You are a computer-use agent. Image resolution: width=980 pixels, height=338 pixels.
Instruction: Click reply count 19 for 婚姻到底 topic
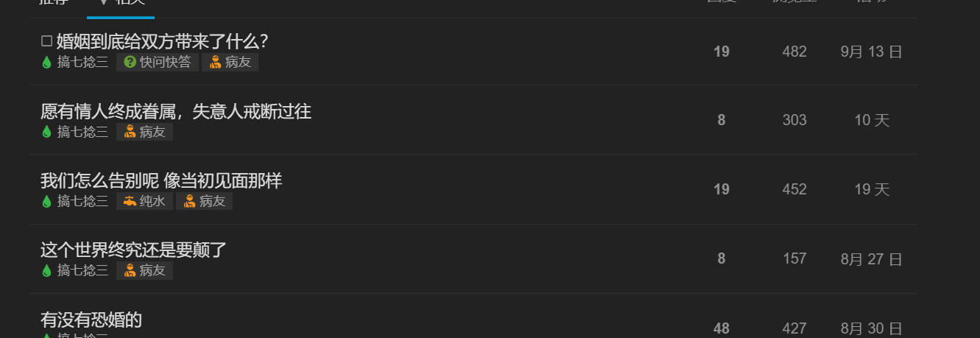(x=722, y=52)
